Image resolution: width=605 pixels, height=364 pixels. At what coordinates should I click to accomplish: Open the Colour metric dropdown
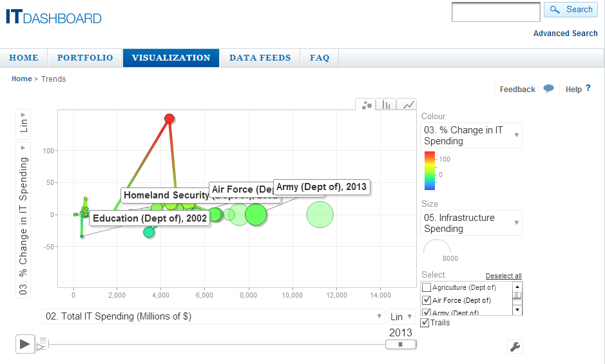(x=472, y=135)
